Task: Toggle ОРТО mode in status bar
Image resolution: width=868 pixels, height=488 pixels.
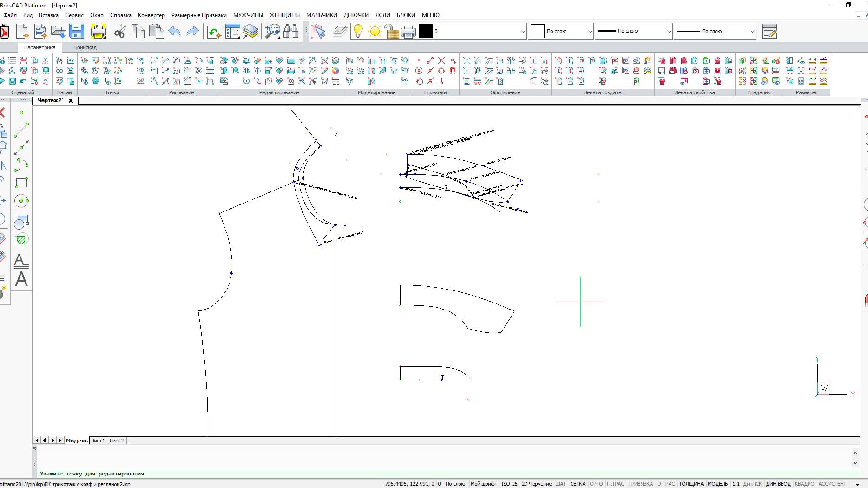Action: pos(596,484)
